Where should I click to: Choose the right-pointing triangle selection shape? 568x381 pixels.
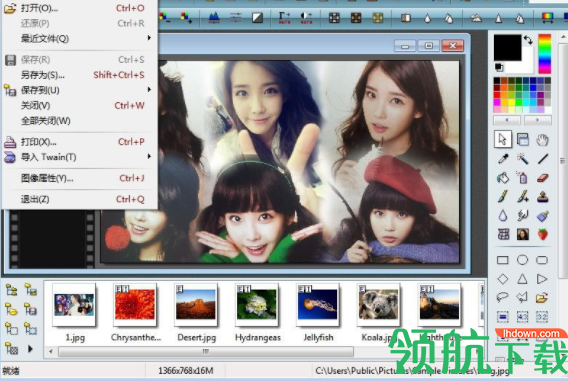[542, 279]
